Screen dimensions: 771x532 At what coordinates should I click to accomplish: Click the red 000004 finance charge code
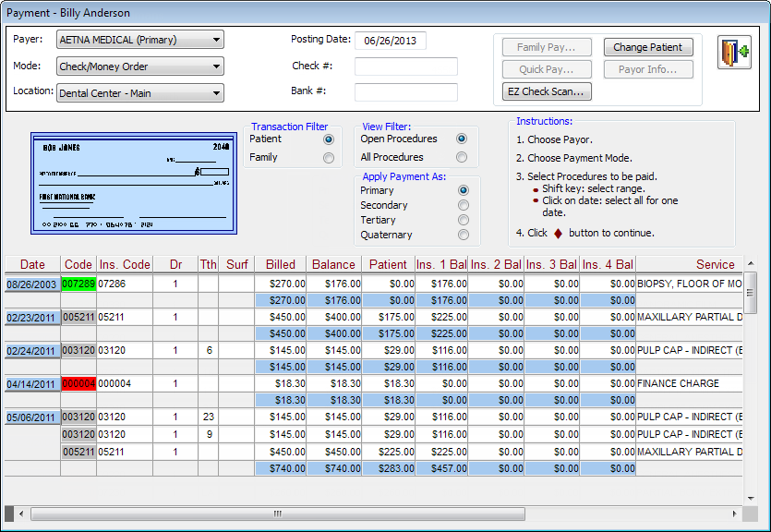[78, 384]
